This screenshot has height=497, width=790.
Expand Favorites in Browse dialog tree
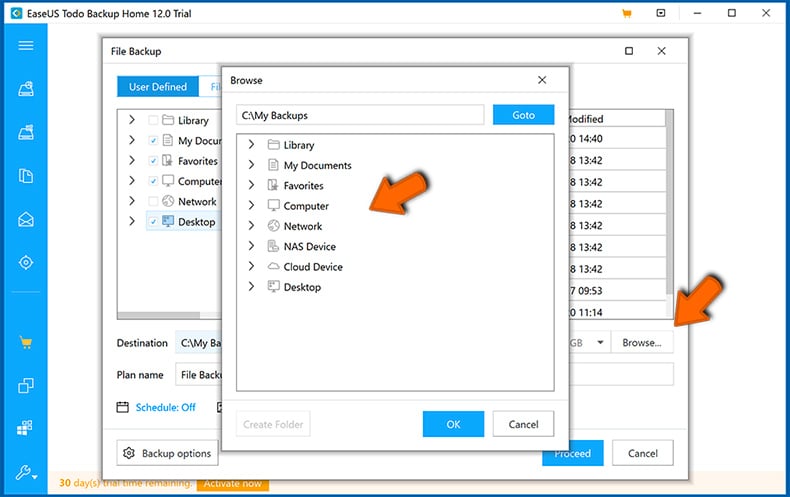pos(251,185)
